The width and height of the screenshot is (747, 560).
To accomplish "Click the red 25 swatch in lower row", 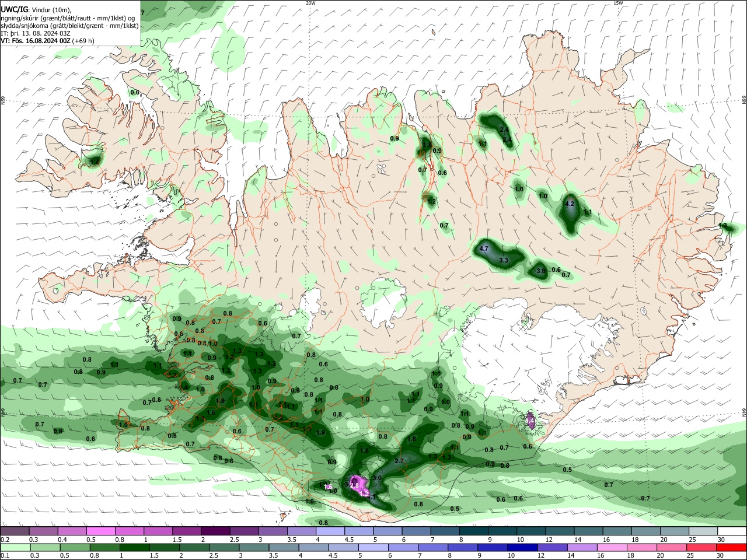I will [700, 547].
